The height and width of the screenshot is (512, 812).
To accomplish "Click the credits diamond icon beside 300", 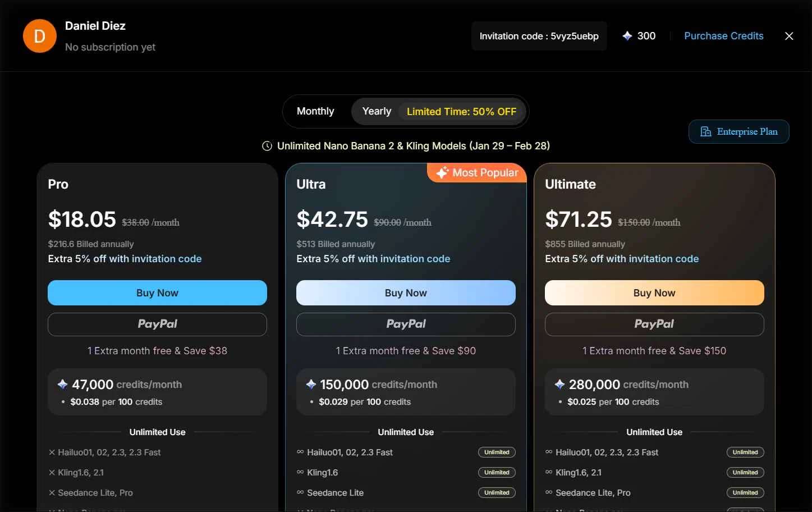I will tap(627, 36).
